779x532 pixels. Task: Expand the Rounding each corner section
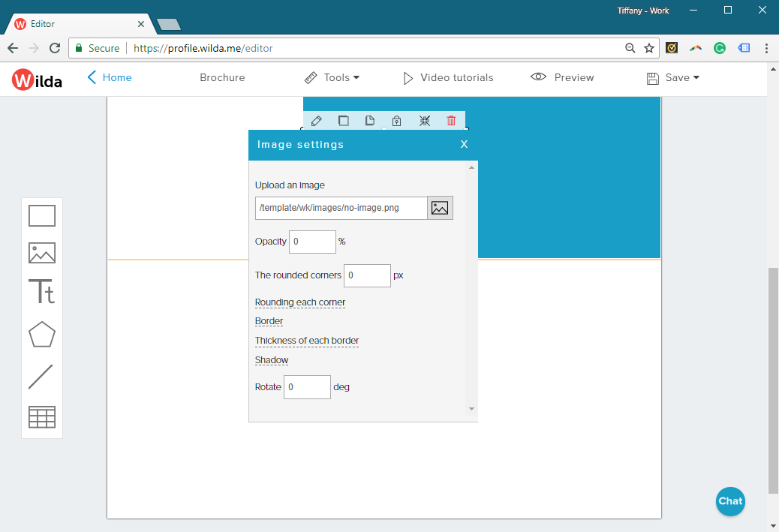coord(300,302)
